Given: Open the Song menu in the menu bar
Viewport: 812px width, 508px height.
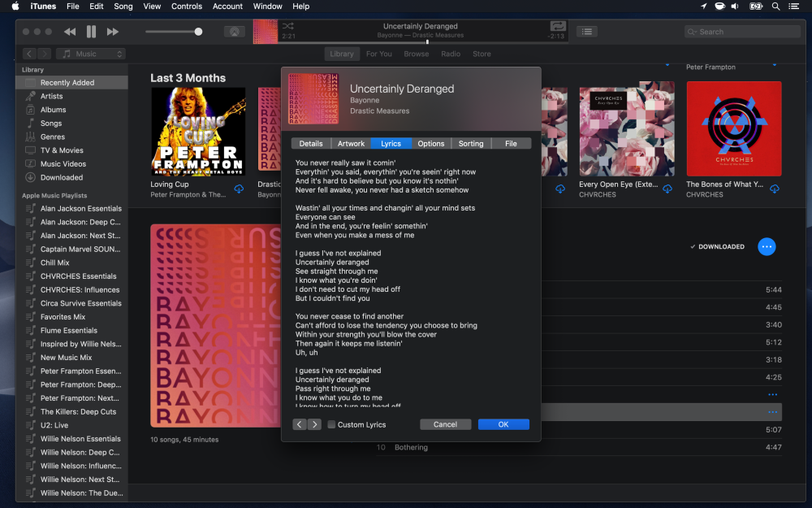Looking at the screenshot, I should coord(123,7).
